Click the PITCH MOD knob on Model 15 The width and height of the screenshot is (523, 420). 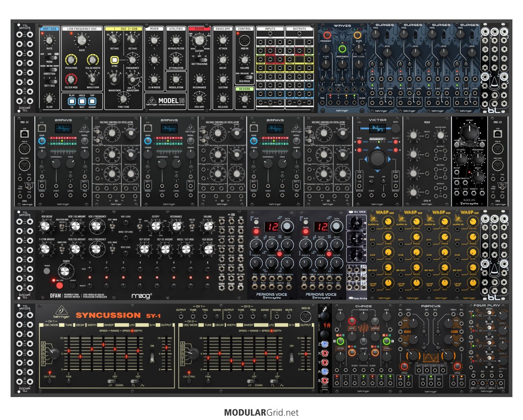[71, 60]
